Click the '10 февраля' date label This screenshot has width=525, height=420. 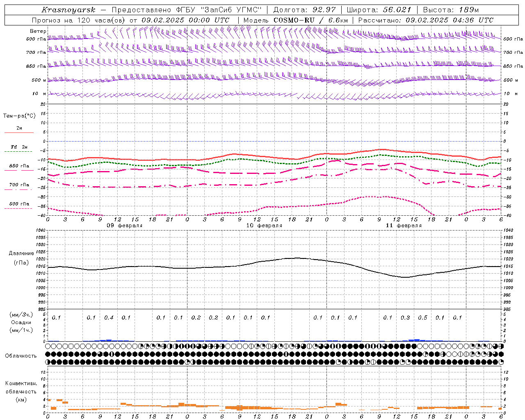pos(264,226)
